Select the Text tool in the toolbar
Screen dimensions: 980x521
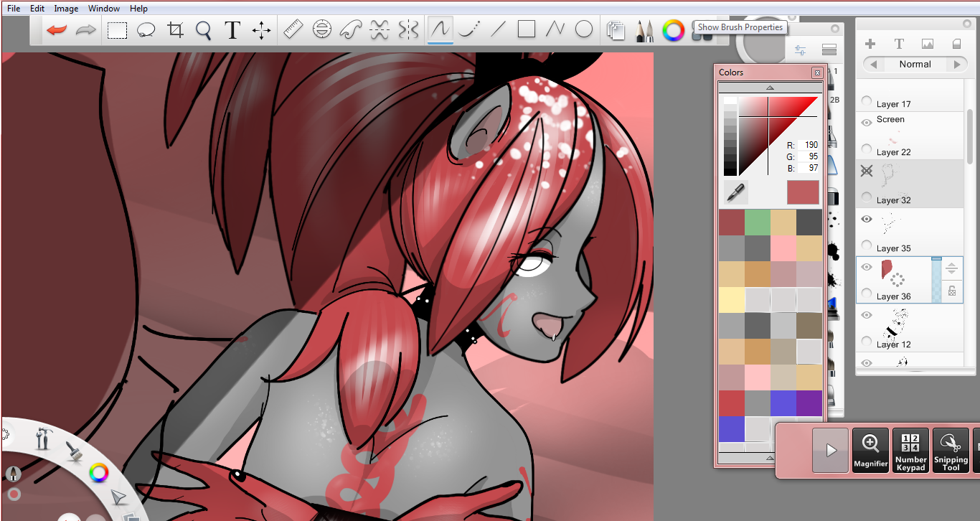[232, 30]
